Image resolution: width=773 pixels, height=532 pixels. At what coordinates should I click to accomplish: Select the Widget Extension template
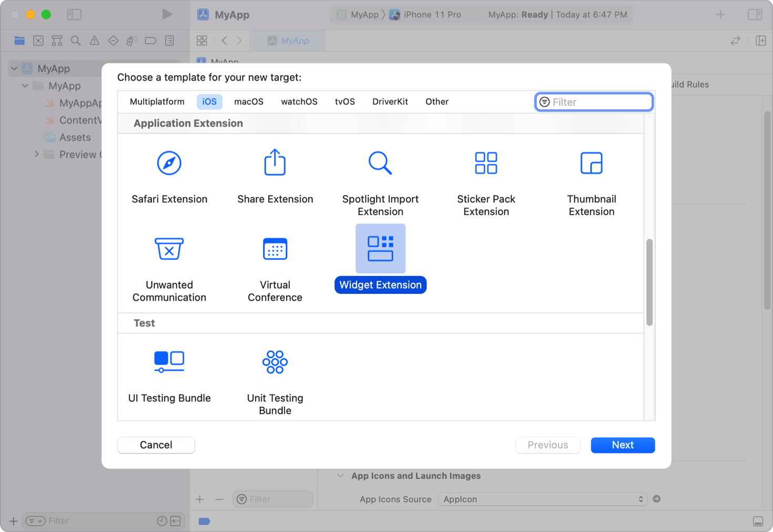380,259
